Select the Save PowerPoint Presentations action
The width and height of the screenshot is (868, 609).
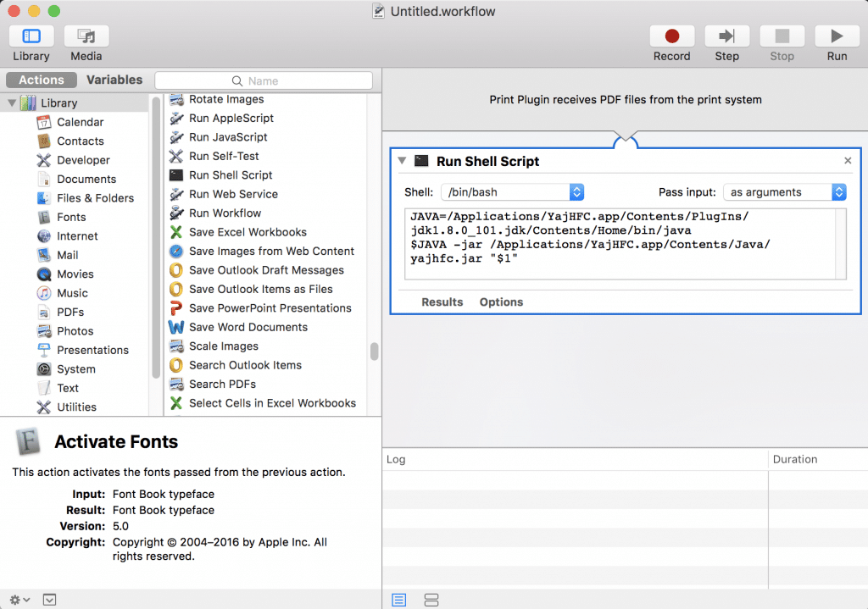[268, 307]
